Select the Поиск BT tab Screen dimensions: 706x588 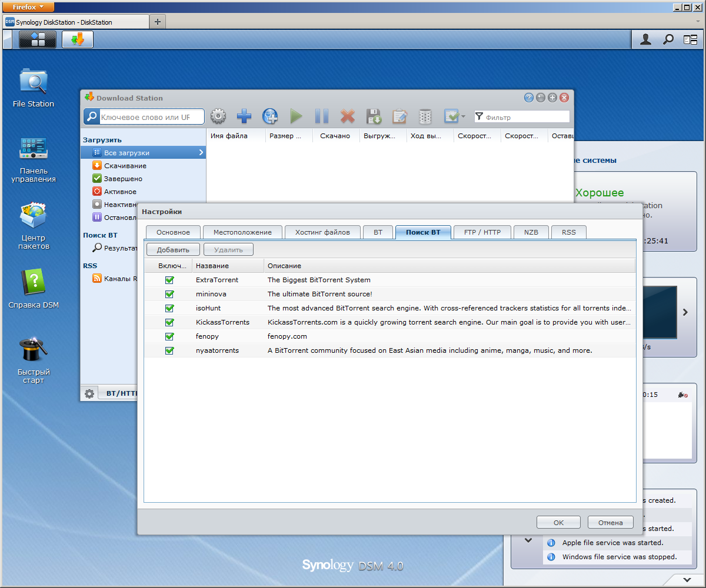[423, 232]
